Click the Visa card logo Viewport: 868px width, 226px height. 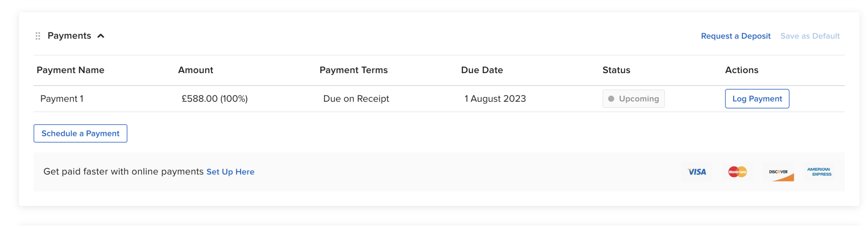click(696, 172)
